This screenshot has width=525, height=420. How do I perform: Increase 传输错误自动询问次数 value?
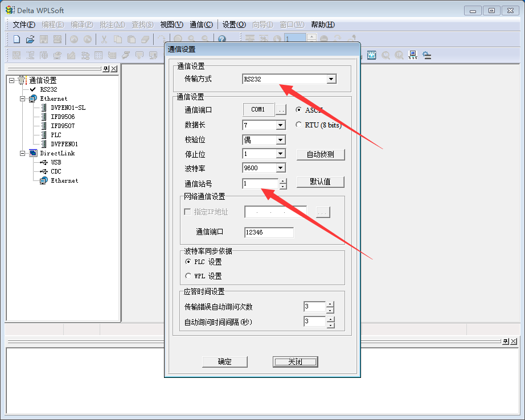click(x=330, y=304)
